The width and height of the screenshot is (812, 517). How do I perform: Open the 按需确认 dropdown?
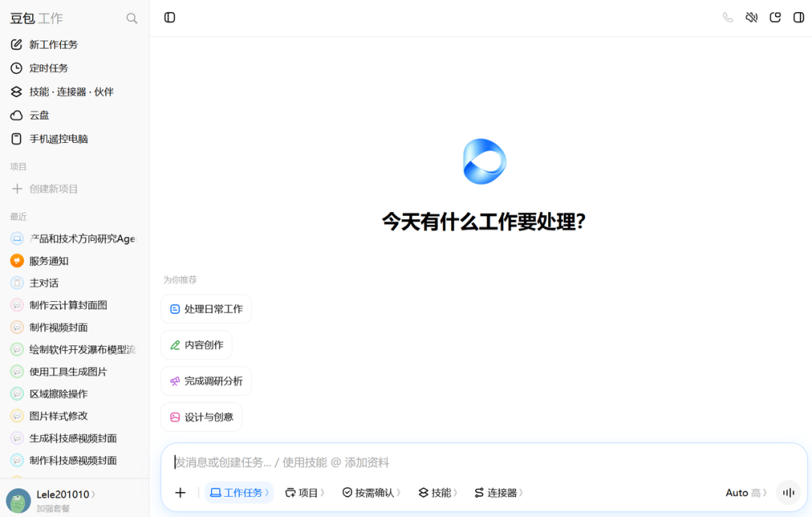371,493
